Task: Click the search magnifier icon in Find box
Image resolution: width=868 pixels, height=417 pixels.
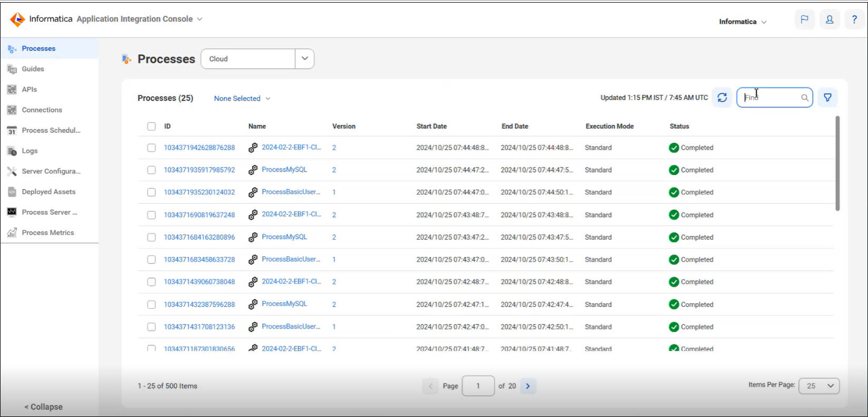Action: point(805,97)
